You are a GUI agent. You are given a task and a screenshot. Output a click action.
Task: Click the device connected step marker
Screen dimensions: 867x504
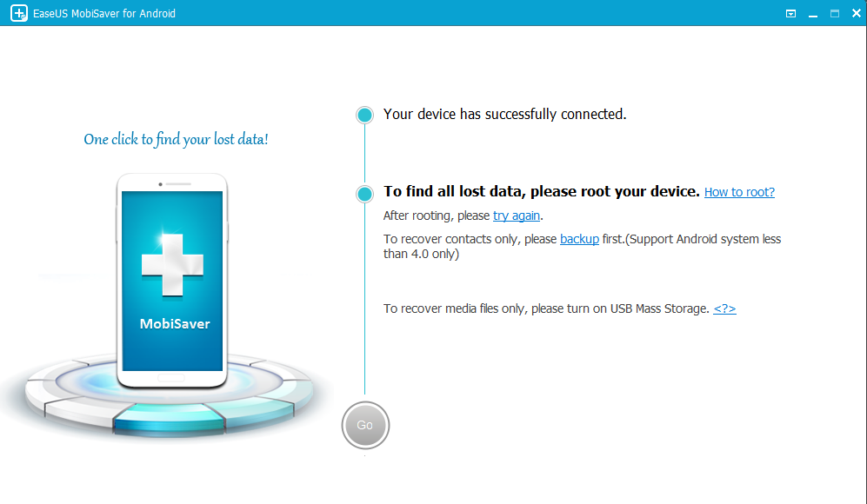pos(364,115)
